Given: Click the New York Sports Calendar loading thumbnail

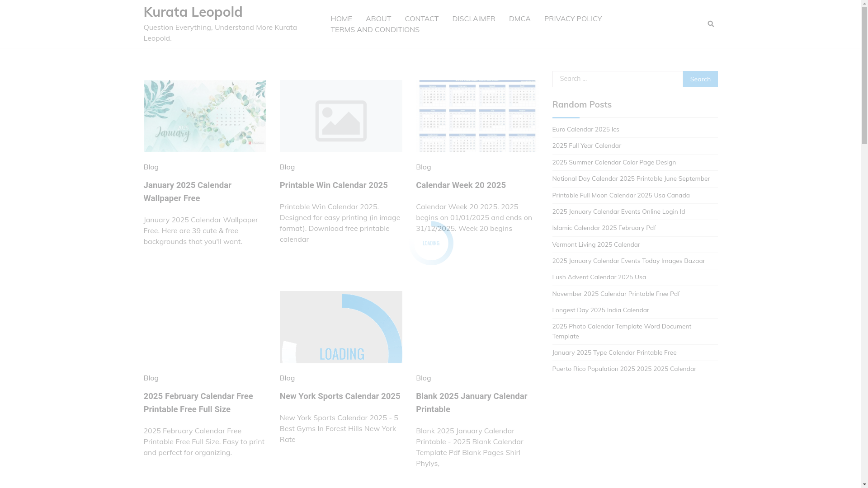Looking at the screenshot, I should [x=341, y=327].
